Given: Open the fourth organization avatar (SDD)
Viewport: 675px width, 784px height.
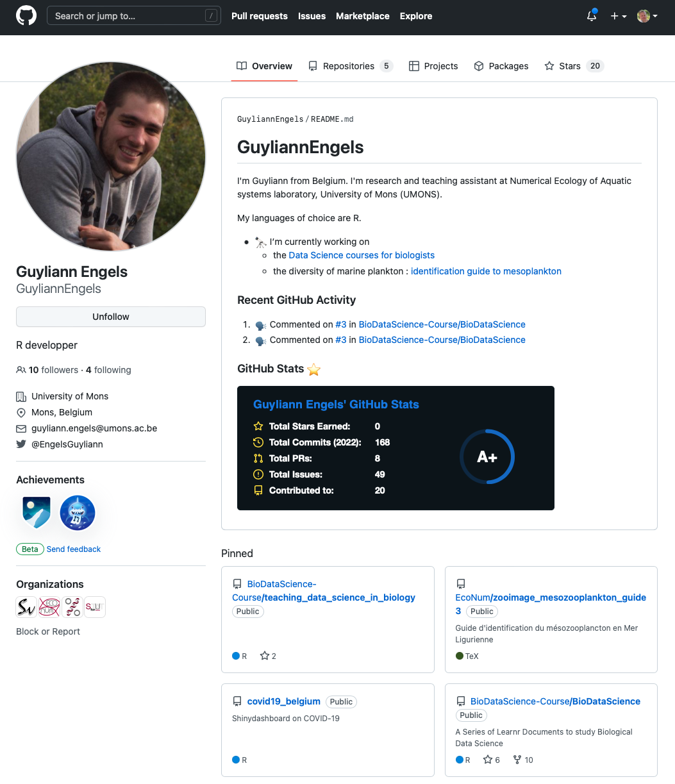Looking at the screenshot, I should [95, 607].
